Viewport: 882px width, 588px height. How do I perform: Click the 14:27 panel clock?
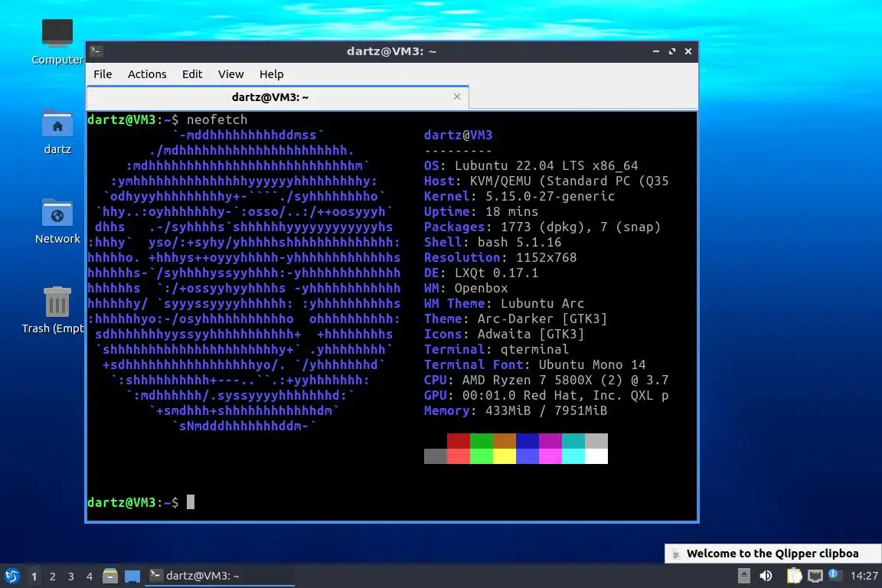point(864,576)
